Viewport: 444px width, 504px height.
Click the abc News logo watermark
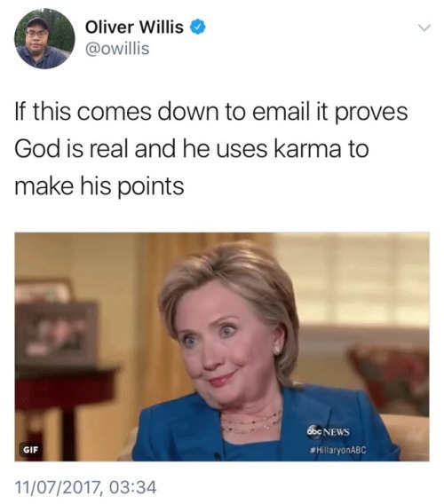(x=329, y=430)
